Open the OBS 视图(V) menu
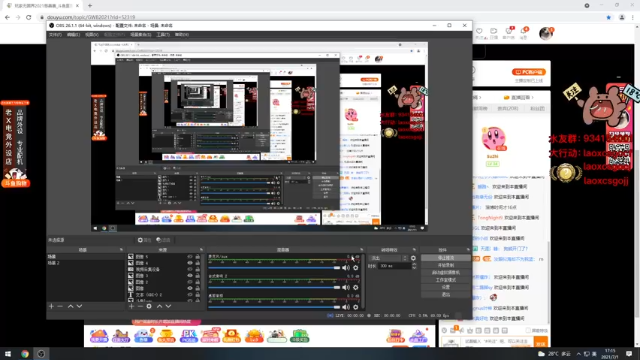The width and height of the screenshot is (640, 360). [92, 35]
